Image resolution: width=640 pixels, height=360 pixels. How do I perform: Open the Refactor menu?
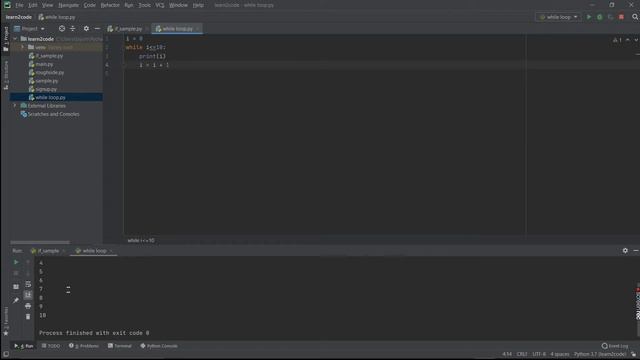point(110,5)
